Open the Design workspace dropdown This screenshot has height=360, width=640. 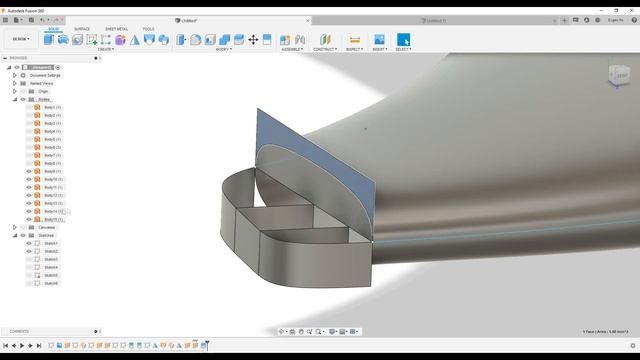(x=21, y=39)
